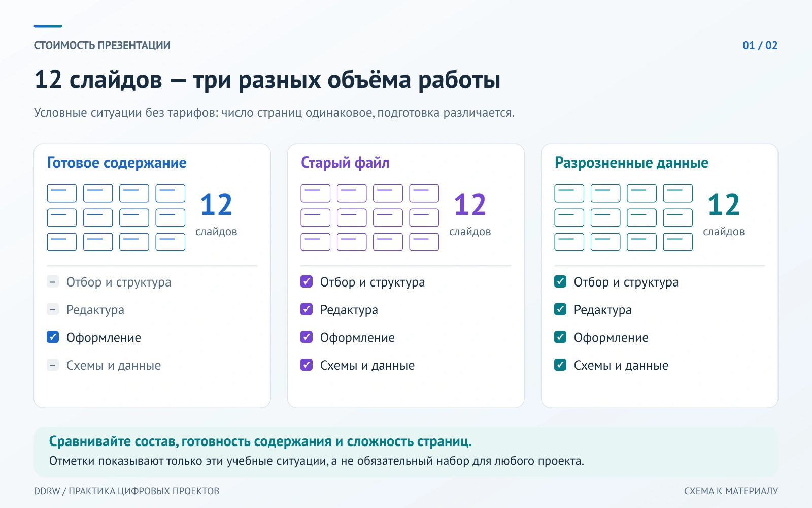Toggle 'Оформление' checkbox in Разрозненные данные card
The width and height of the screenshot is (812, 508).
pos(560,337)
